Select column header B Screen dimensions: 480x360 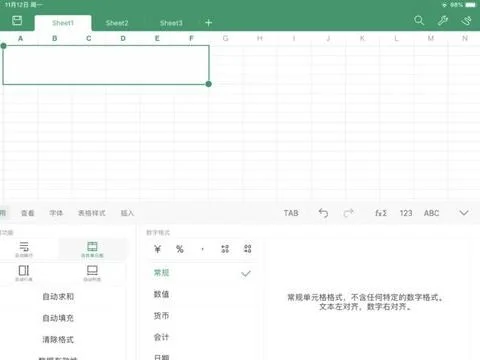(55, 38)
